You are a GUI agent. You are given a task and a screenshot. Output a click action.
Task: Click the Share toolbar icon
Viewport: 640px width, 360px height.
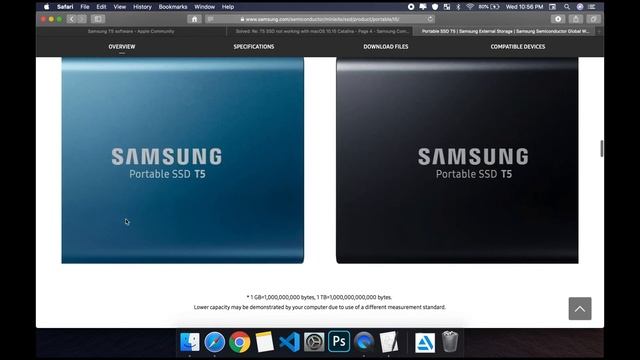pos(576,19)
